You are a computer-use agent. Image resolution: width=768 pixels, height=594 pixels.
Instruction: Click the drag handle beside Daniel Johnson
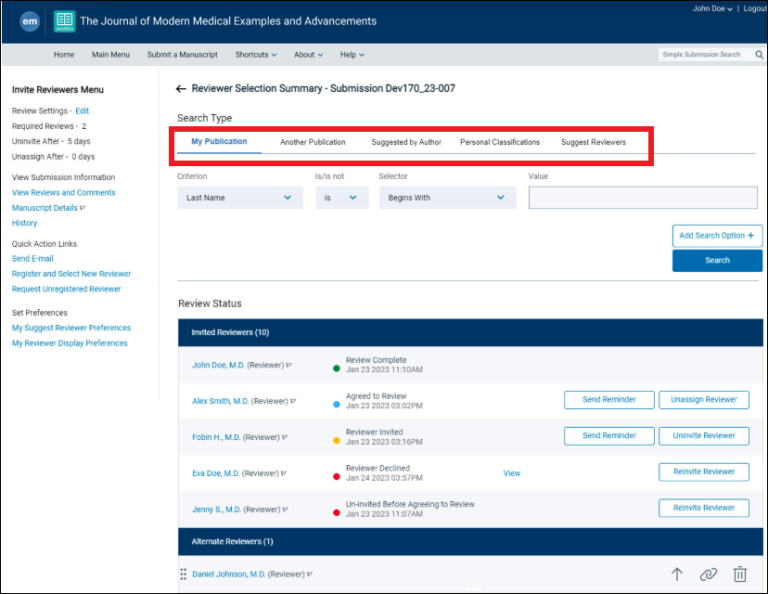[x=183, y=574]
